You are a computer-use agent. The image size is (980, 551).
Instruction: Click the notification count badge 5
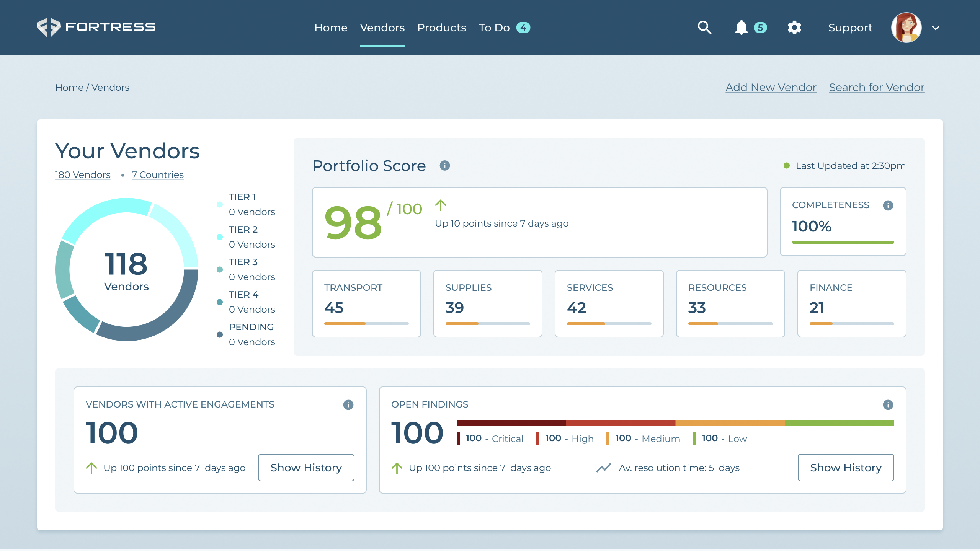(760, 28)
